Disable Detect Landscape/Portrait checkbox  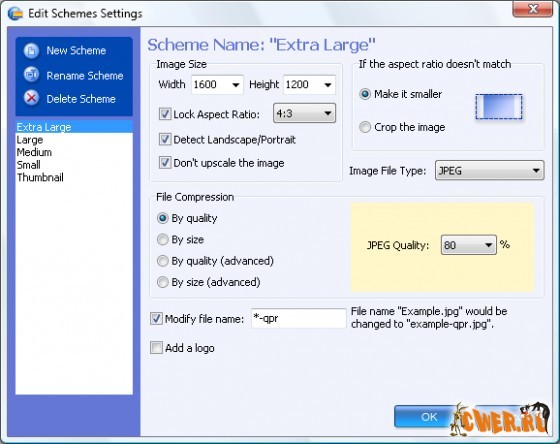(165, 139)
